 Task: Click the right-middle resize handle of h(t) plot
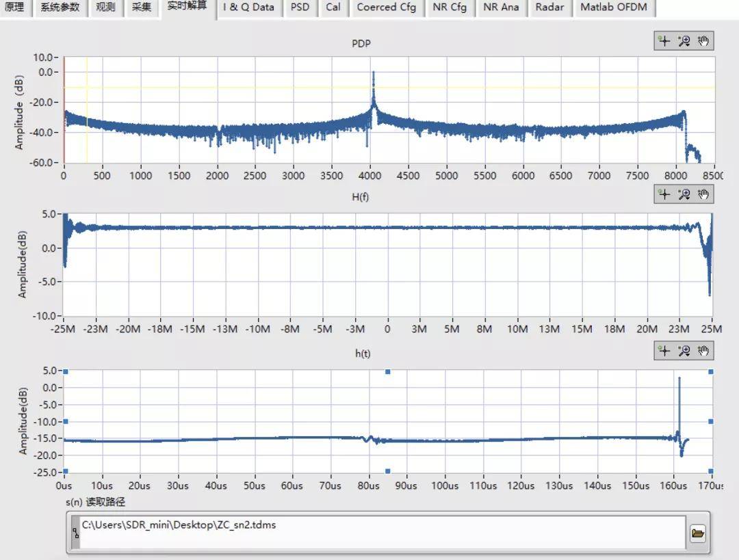[x=711, y=421]
